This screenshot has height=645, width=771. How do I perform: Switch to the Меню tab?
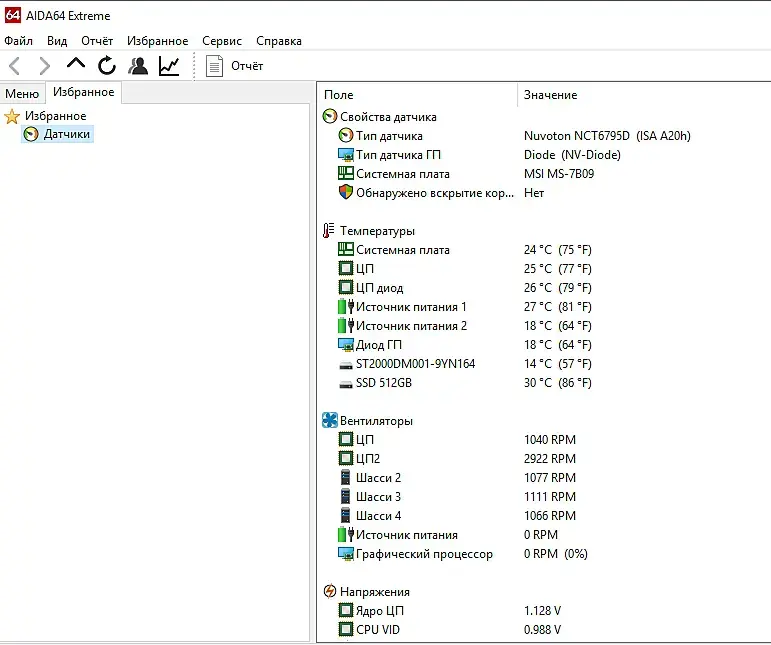tap(22, 93)
